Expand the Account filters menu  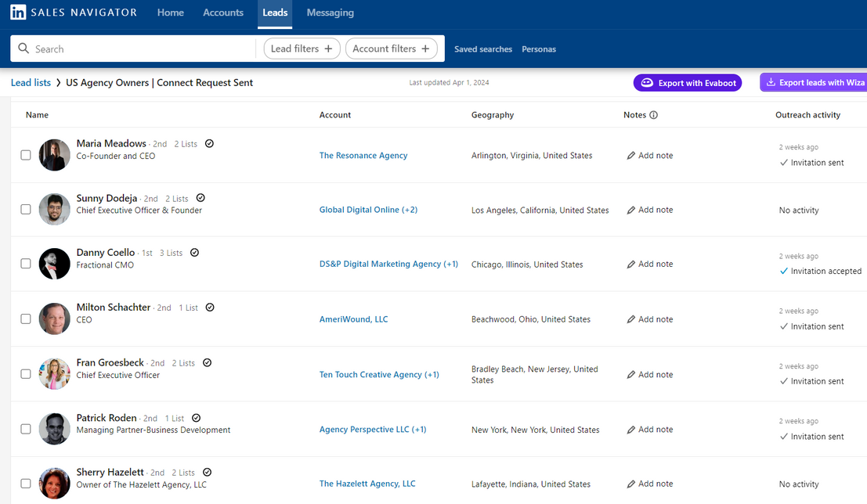coord(391,49)
